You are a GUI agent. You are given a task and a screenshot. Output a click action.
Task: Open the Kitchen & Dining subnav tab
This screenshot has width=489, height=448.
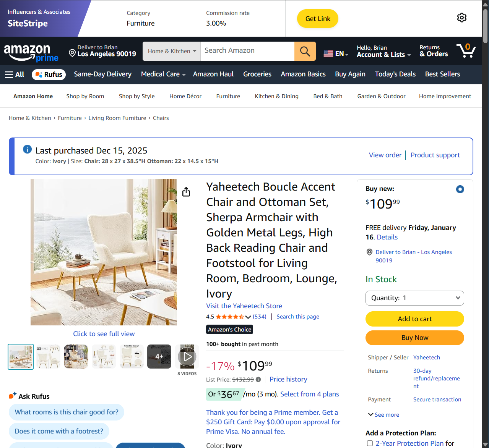point(276,96)
